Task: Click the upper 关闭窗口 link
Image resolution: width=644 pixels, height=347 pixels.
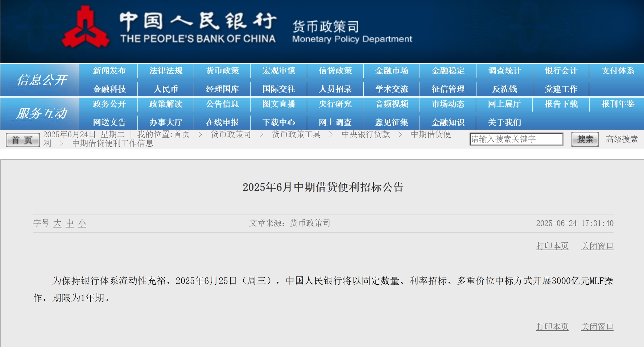Action: pyautogui.click(x=597, y=246)
